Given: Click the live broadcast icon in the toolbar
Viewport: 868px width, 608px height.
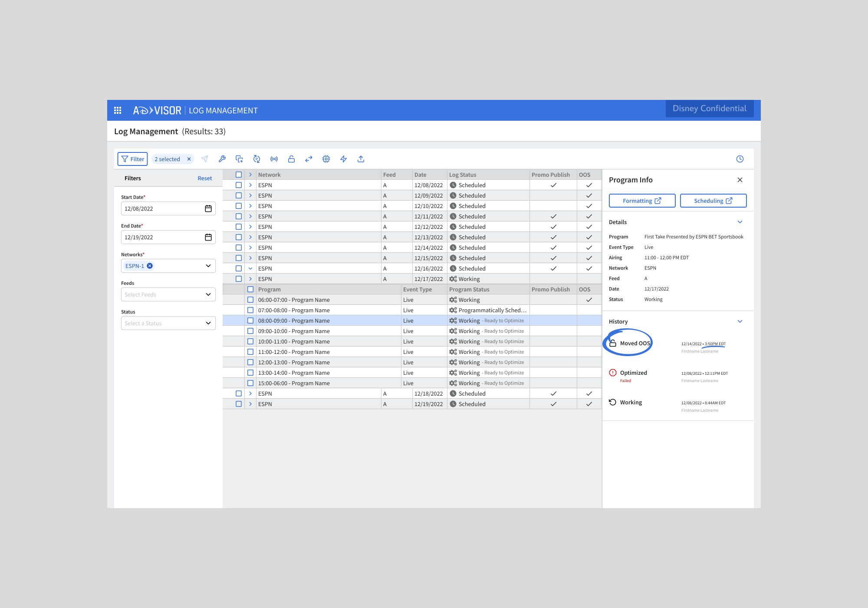Looking at the screenshot, I should (x=274, y=159).
